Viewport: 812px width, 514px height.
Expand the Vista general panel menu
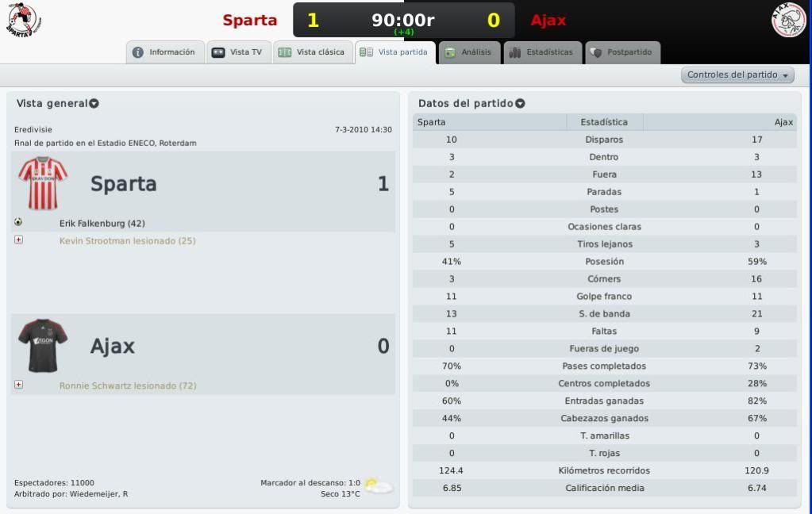[94, 104]
